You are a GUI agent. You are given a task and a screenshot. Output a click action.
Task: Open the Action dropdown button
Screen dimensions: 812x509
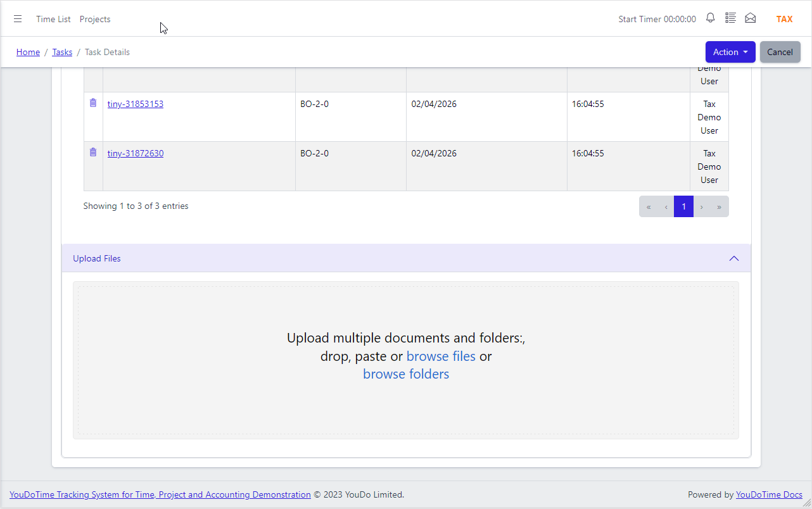pos(730,52)
